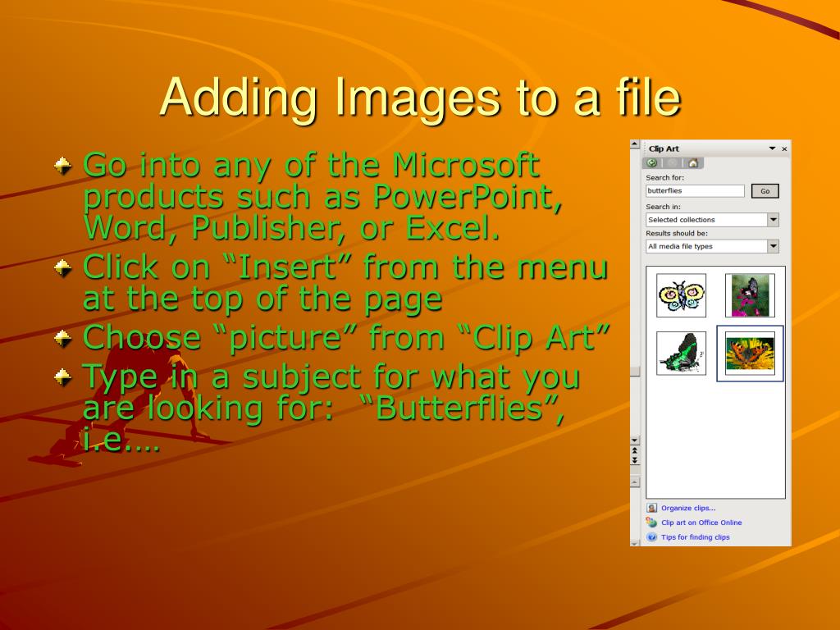Click the double down arrow next-slide button

[x=635, y=460]
